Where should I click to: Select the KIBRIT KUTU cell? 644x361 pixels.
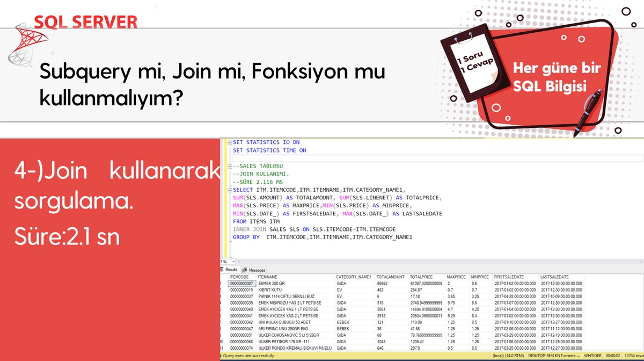[295, 290]
